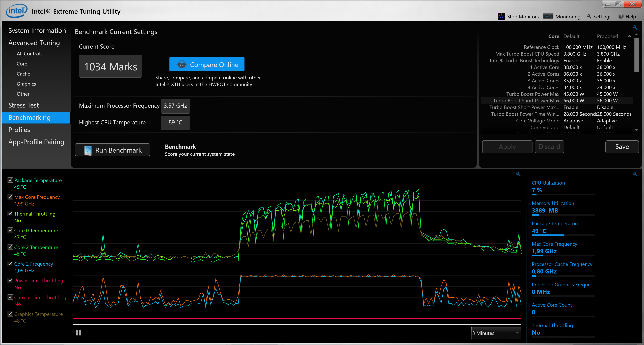Toggle Power Limit Throttling checkbox

10,280
